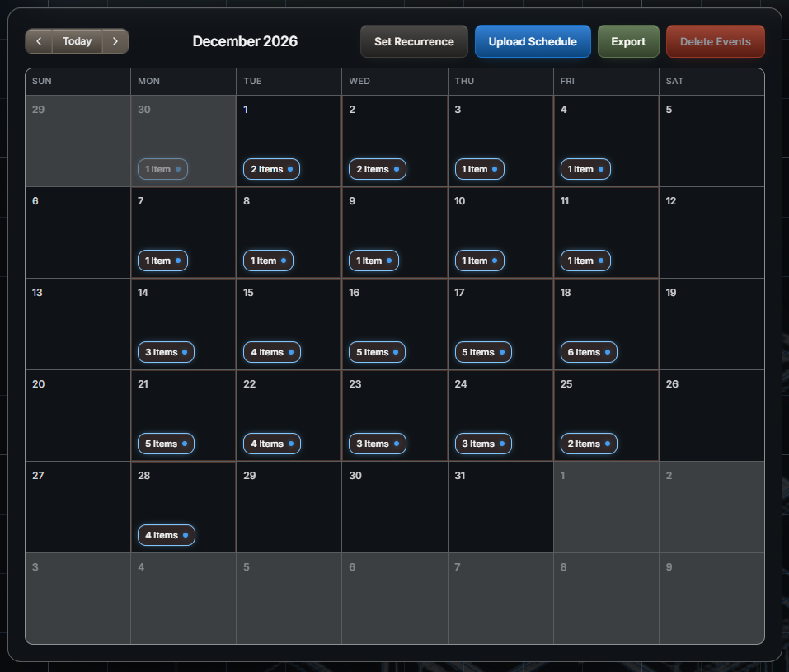Jump to Today
The image size is (789, 672).
(x=77, y=41)
